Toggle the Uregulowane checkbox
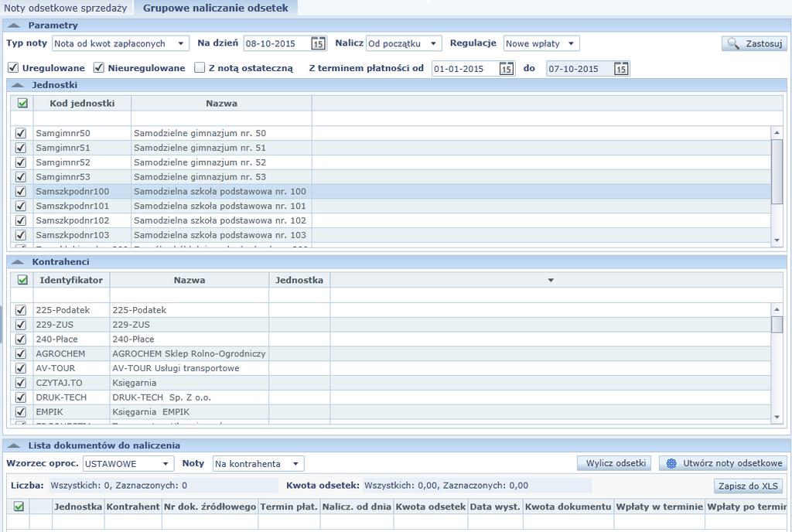Screen dimensions: 792x532 coord(13,67)
